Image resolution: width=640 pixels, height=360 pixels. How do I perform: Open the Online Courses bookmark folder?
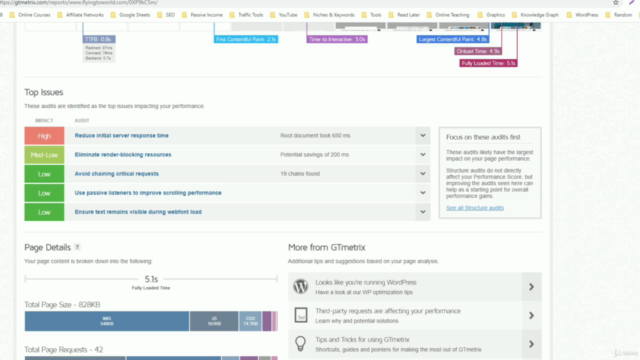click(30, 15)
